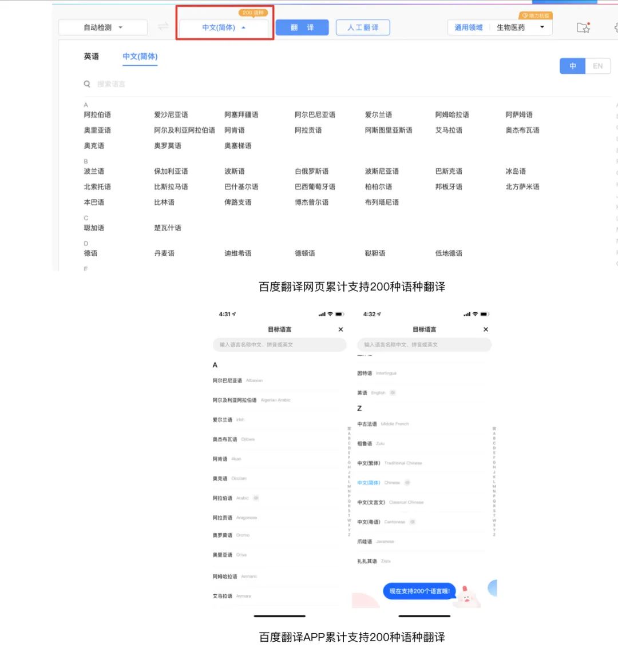Image resolution: width=618 pixels, height=672 pixels.
Task: Choose 波斯语 in the language grid
Action: point(235,171)
